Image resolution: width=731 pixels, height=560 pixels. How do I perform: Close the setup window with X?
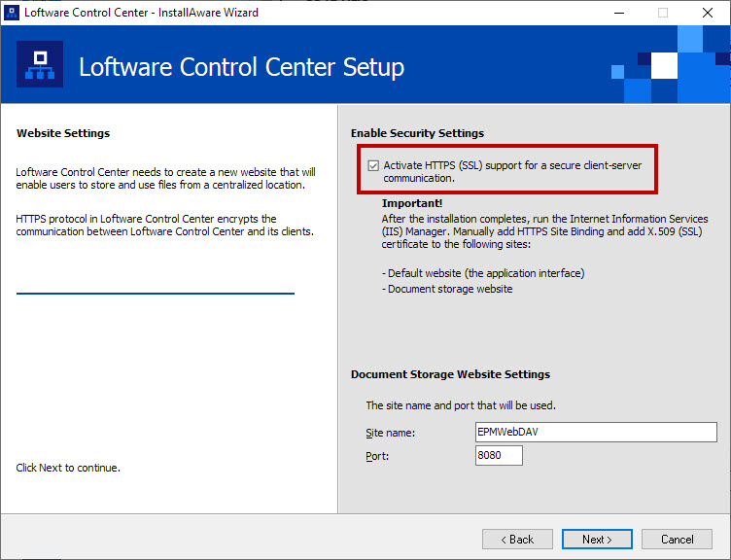pos(708,13)
